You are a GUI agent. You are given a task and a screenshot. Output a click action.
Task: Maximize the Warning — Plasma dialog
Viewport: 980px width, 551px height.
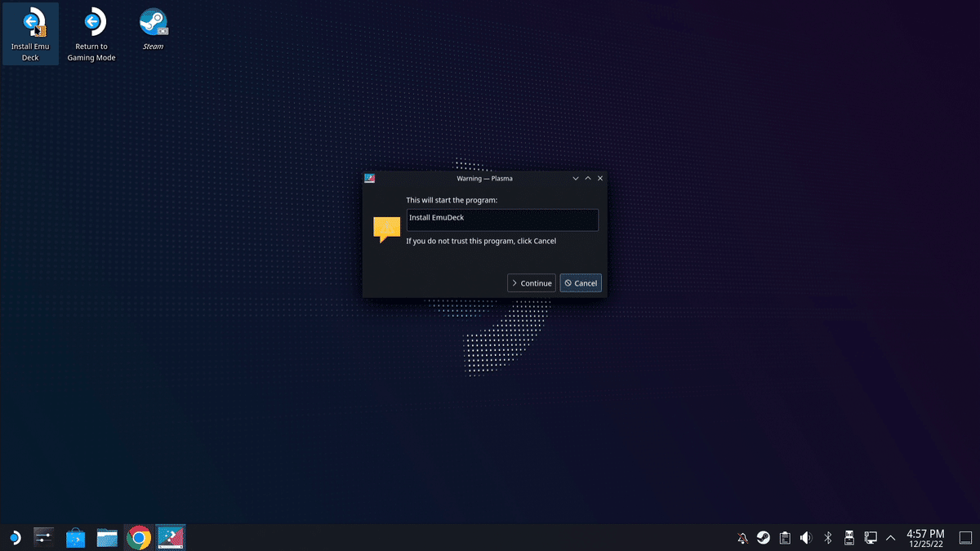point(588,178)
